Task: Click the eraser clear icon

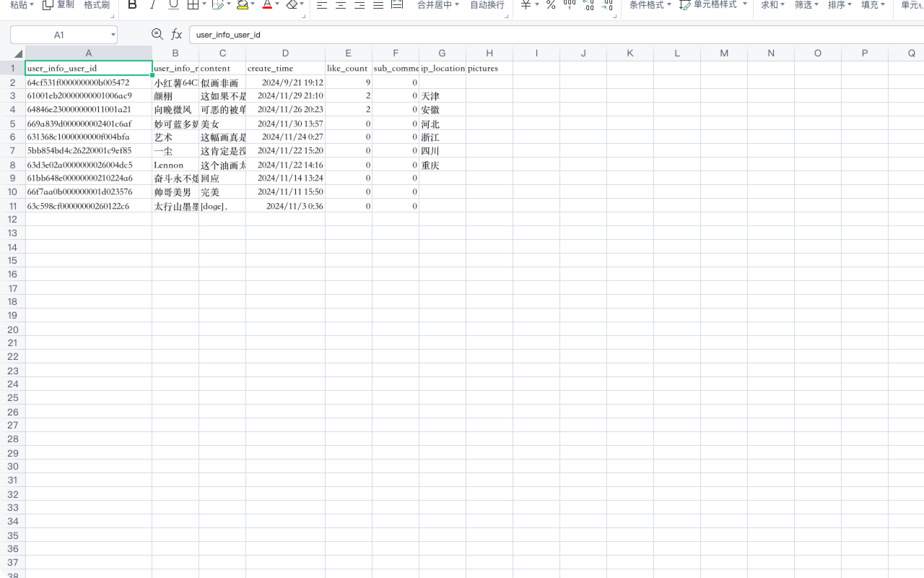Action: (x=292, y=5)
